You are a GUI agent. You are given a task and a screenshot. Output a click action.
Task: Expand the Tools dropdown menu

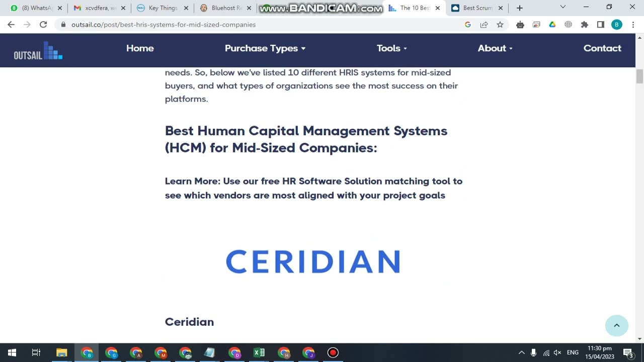(x=391, y=48)
